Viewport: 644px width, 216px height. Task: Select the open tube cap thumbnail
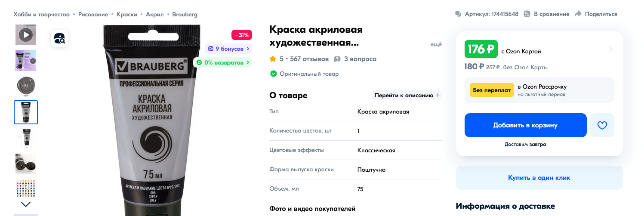click(x=26, y=164)
